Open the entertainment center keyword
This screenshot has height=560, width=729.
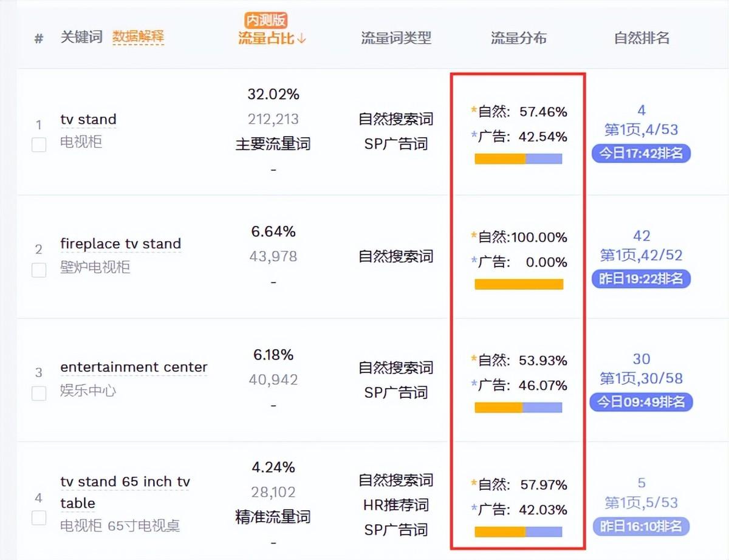pyautogui.click(x=134, y=367)
